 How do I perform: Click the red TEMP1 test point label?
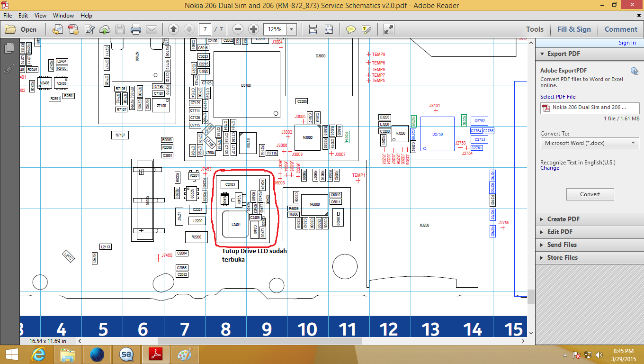coord(358,175)
